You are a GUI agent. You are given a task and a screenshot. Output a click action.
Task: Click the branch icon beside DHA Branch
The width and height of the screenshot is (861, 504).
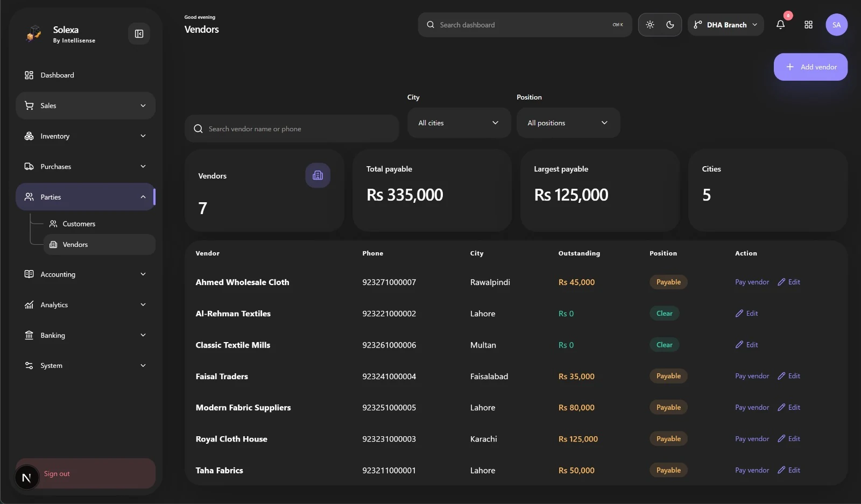click(x=697, y=25)
